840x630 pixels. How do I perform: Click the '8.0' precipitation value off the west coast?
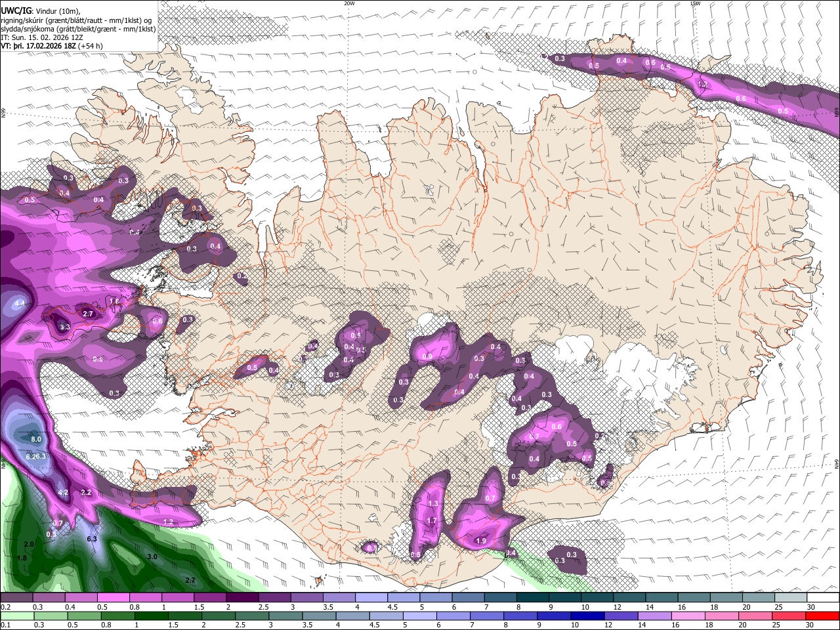click(36, 439)
